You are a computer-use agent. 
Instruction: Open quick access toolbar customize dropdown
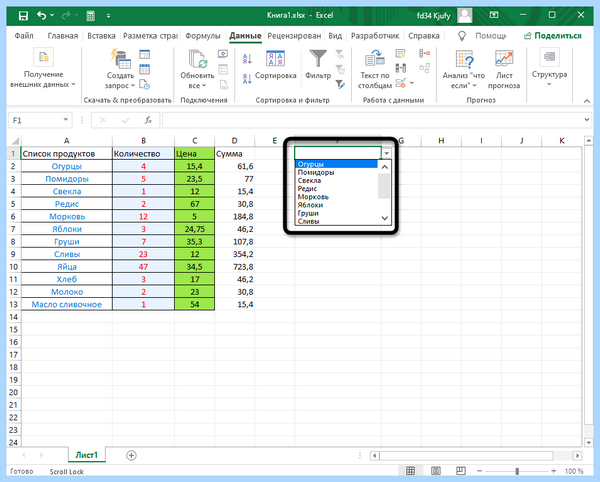[x=108, y=16]
